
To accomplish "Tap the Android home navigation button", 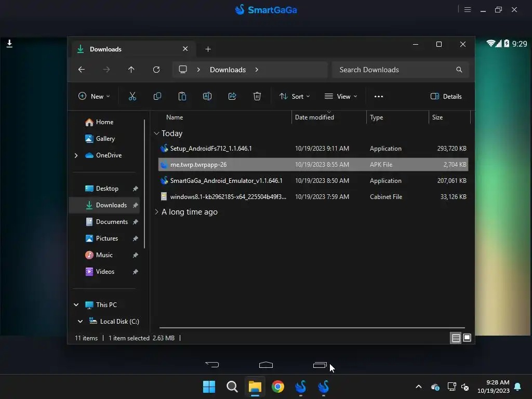I will click(x=266, y=365).
